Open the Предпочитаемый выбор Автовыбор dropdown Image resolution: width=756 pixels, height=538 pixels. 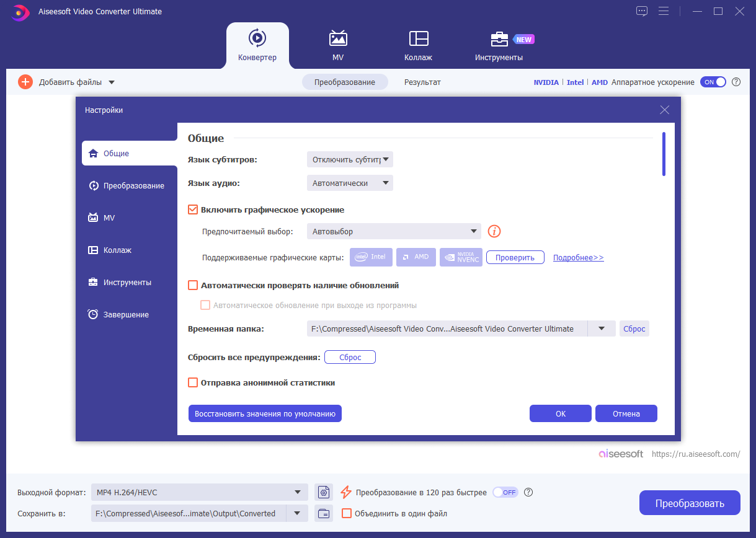tap(394, 231)
